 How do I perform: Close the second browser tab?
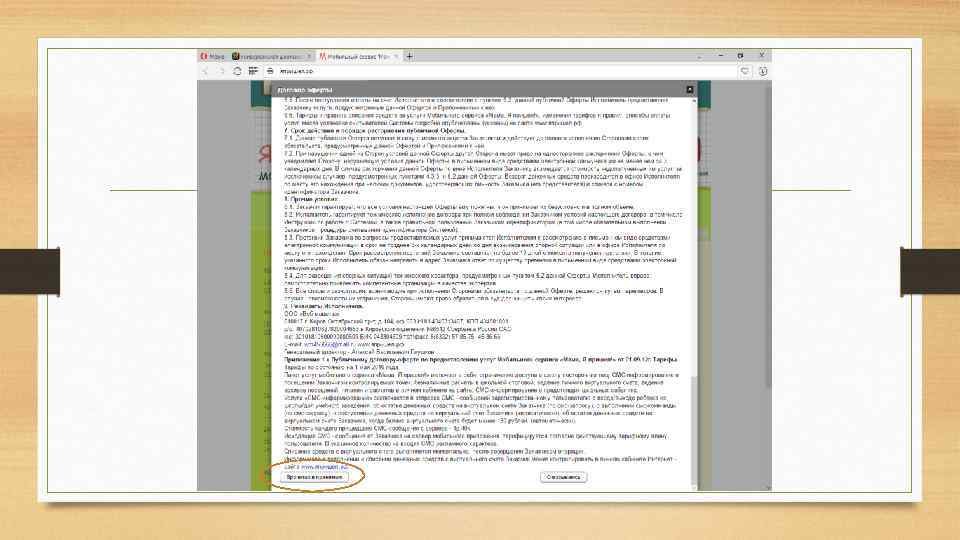(309, 56)
